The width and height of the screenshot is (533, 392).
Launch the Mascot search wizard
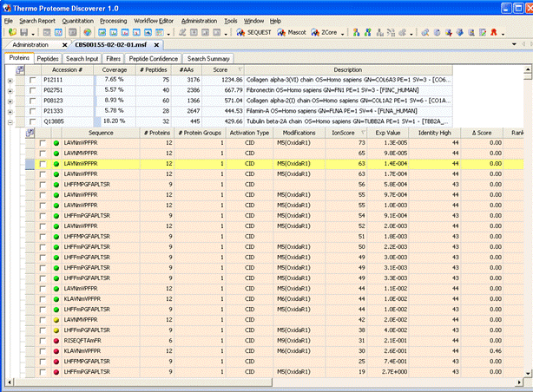click(292, 33)
